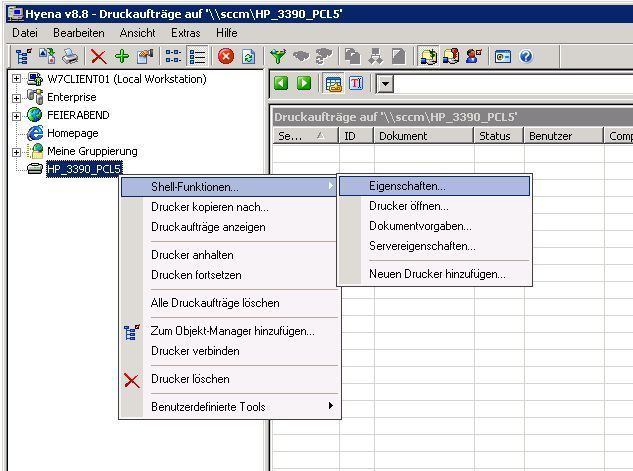633x471 pixels.
Task: Click the TI text field icon
Action: (356, 84)
